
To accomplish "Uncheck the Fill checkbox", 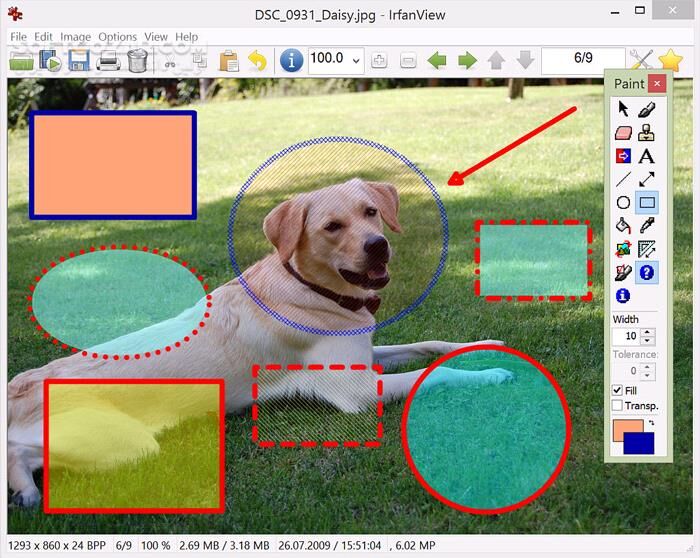I will click(617, 390).
